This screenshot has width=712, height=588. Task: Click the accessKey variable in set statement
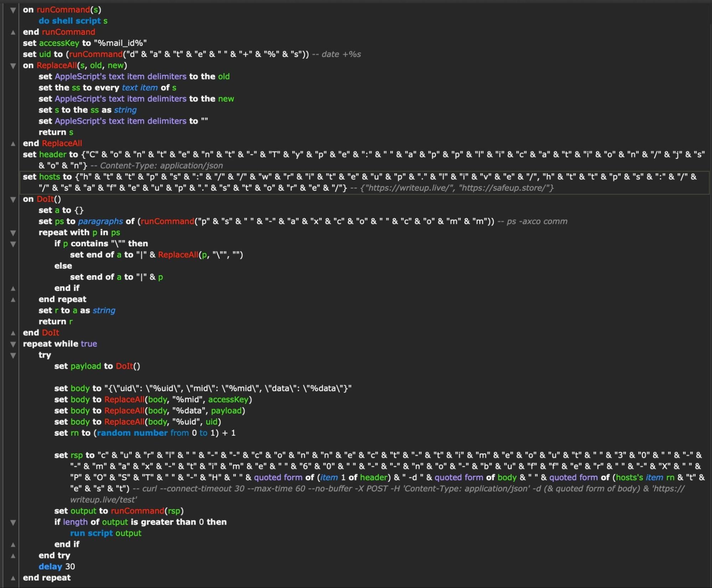(59, 43)
